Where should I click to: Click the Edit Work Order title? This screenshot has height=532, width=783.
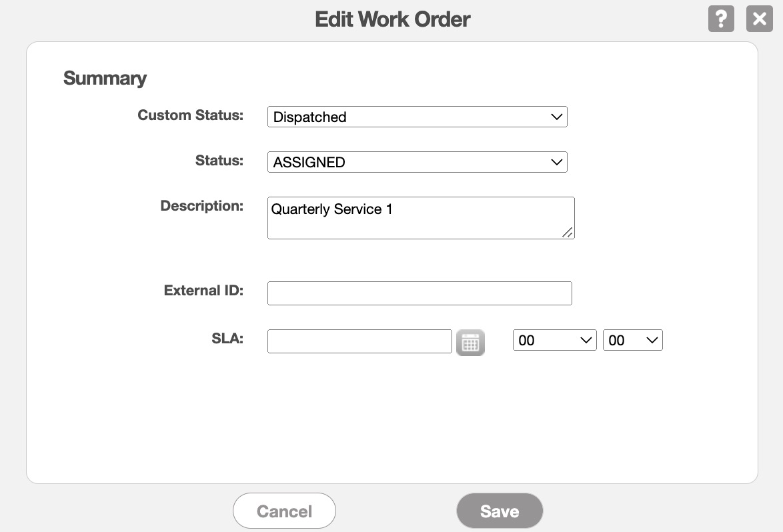coord(392,19)
